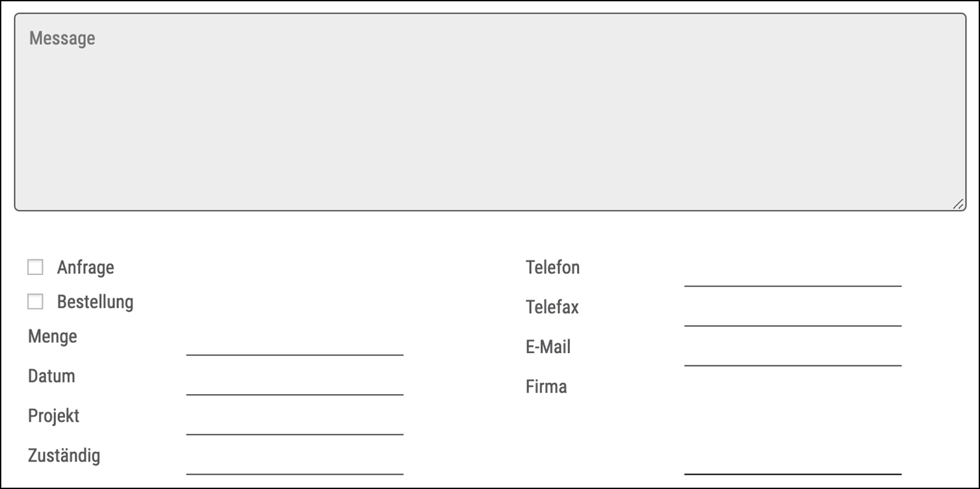Click the E-Mail field label
This screenshot has height=489, width=980.
pos(548,347)
